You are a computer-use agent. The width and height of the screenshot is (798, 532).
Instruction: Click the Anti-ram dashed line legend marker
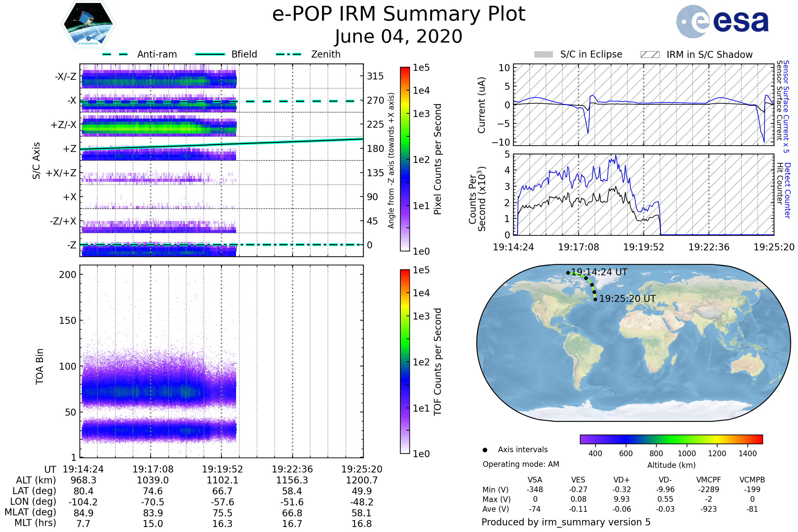[x=115, y=54]
